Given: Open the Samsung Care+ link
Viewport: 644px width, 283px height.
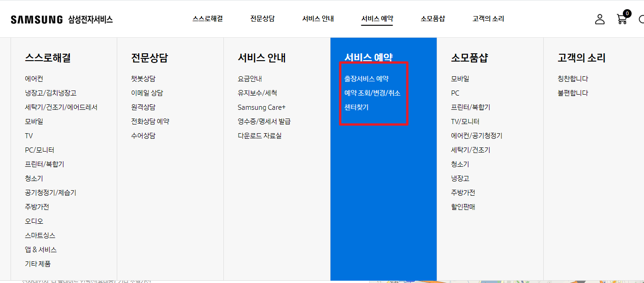Looking at the screenshot, I should (262, 107).
